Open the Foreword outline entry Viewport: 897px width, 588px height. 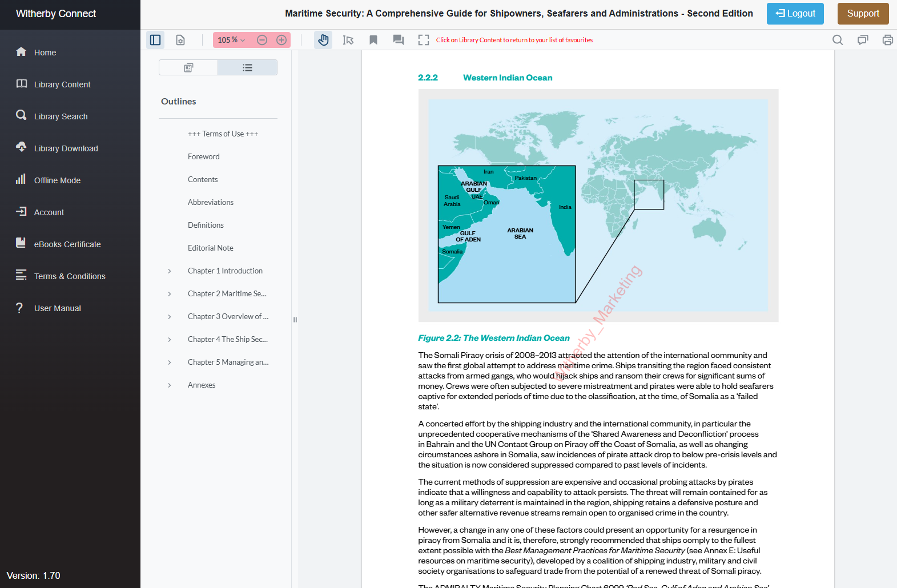pyautogui.click(x=203, y=156)
